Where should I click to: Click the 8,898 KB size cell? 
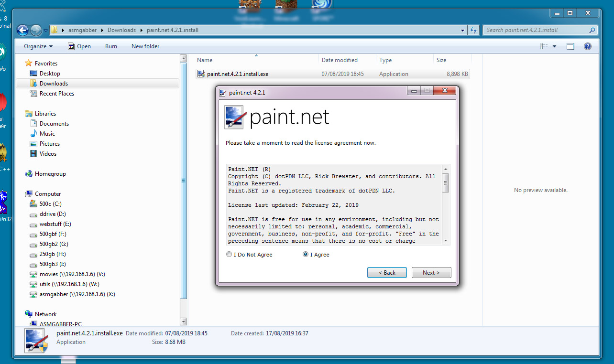457,74
